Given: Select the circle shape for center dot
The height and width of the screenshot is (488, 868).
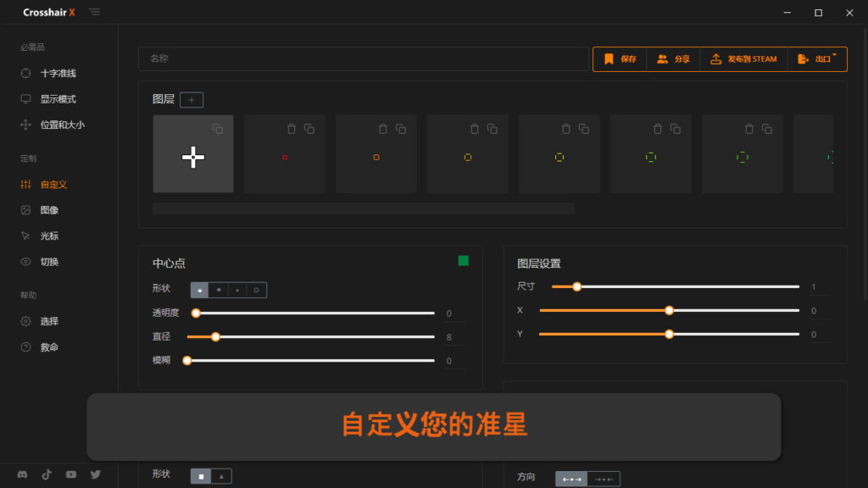Looking at the screenshot, I should click(256, 290).
